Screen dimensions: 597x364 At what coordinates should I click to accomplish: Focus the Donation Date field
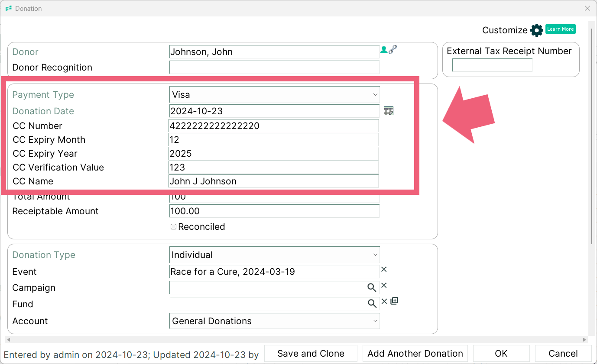(x=274, y=111)
